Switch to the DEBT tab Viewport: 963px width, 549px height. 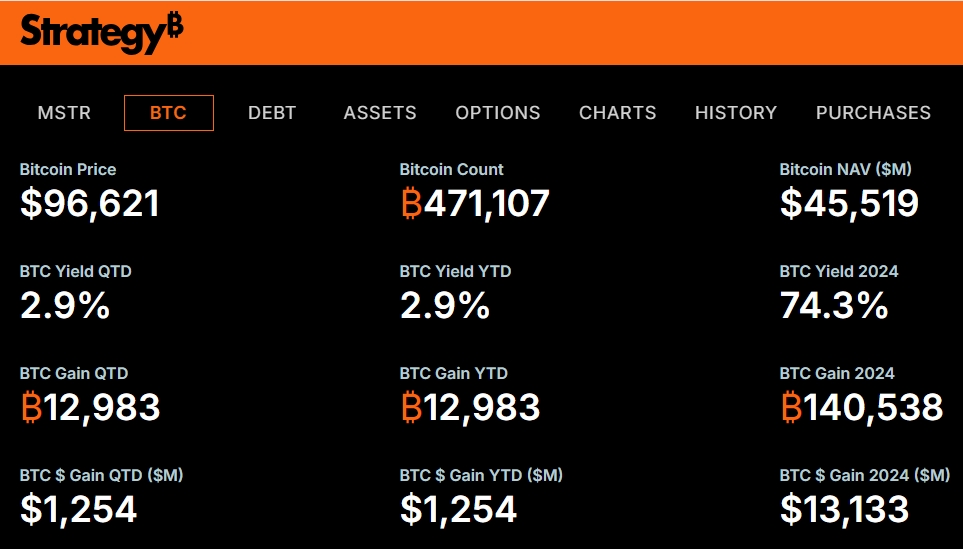(x=272, y=113)
